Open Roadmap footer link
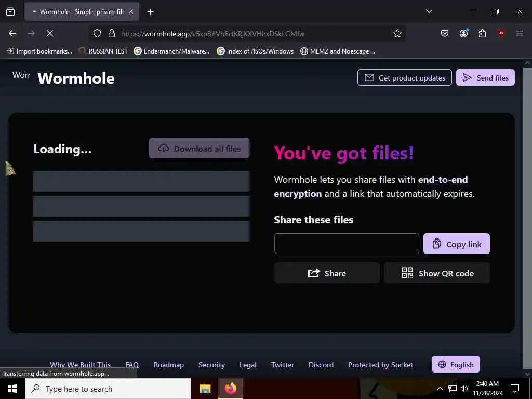This screenshot has width=532, height=399. (x=169, y=365)
